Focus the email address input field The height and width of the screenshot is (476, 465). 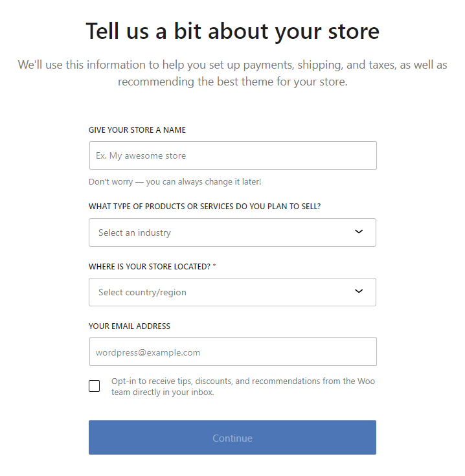click(232, 352)
